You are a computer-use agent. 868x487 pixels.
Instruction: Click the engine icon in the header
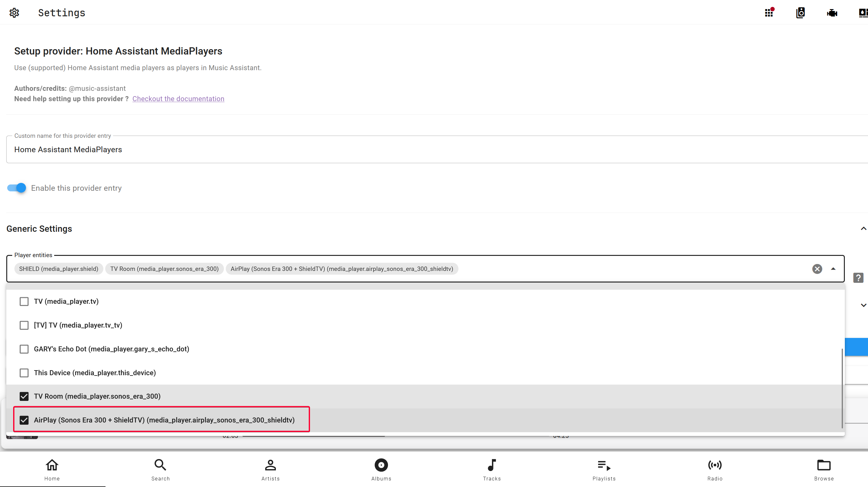tap(832, 13)
